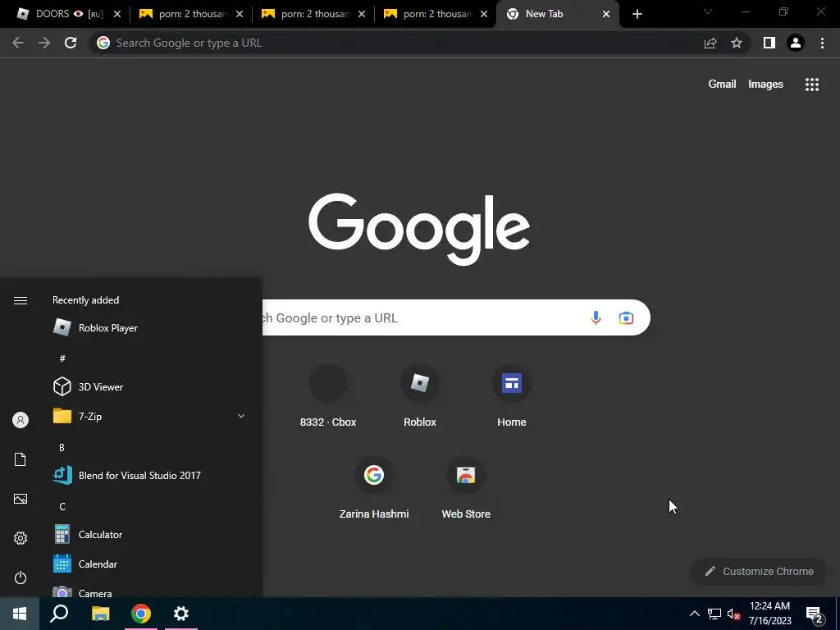Close the DOORS tab
This screenshot has height=630, width=840.
(x=117, y=14)
